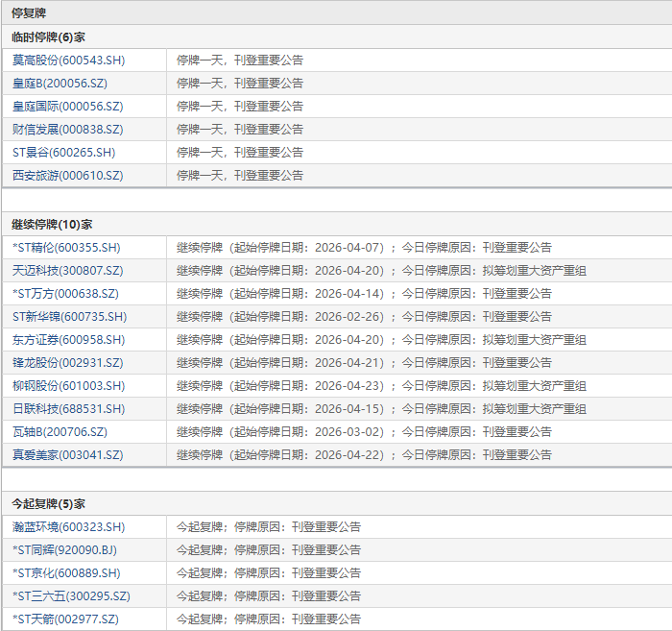The width and height of the screenshot is (672, 631).
Task: Click the 继续停牌(10)家 section heading
Action: pyautogui.click(x=52, y=225)
